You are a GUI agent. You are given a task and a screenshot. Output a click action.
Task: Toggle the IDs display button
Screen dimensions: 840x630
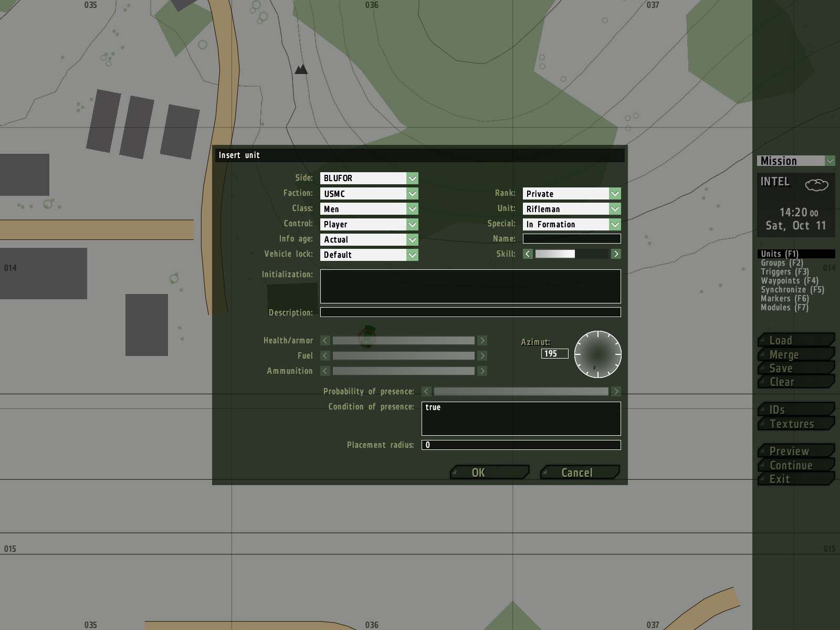coord(796,409)
